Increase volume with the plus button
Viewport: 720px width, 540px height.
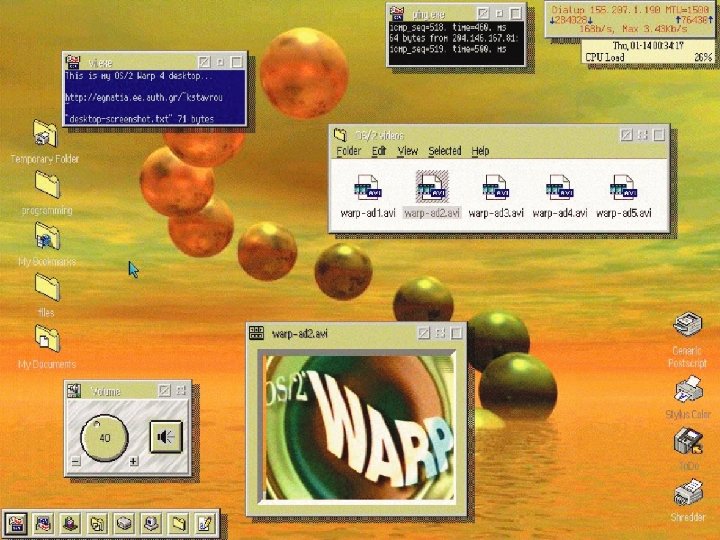pyautogui.click(x=134, y=461)
